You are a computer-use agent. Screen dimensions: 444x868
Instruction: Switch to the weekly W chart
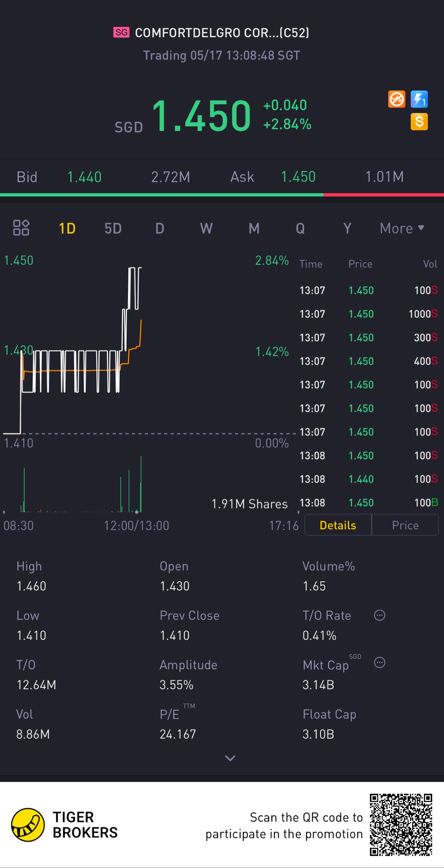[x=206, y=228]
